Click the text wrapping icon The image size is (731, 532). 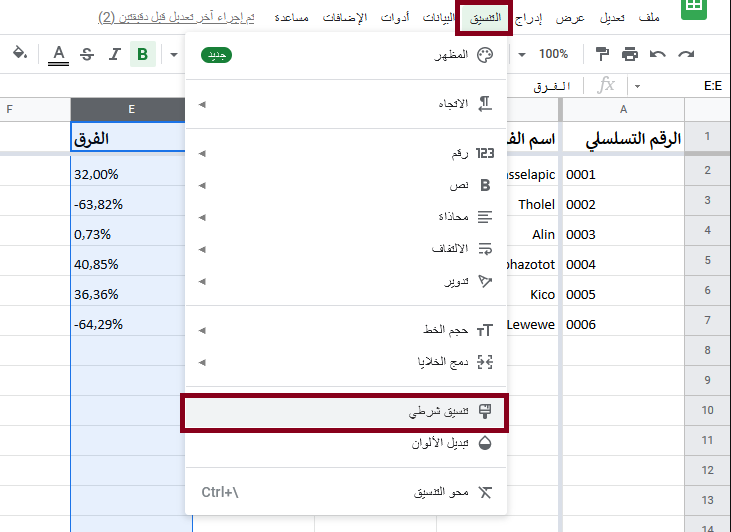[x=485, y=249]
